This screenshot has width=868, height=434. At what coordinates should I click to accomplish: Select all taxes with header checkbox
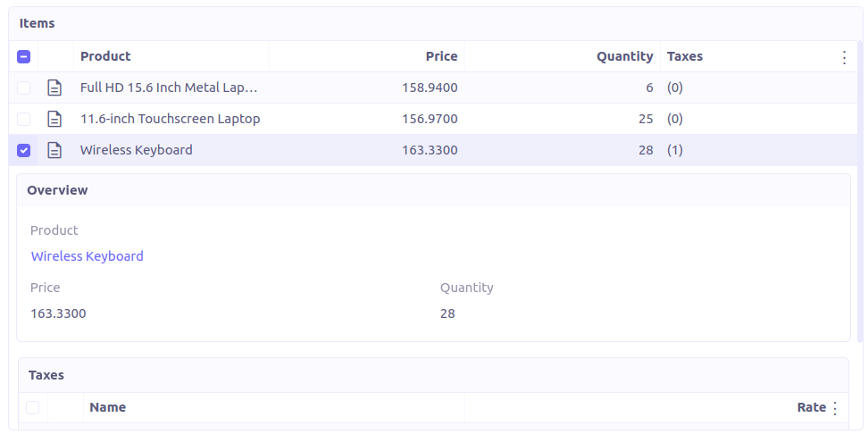click(33, 407)
